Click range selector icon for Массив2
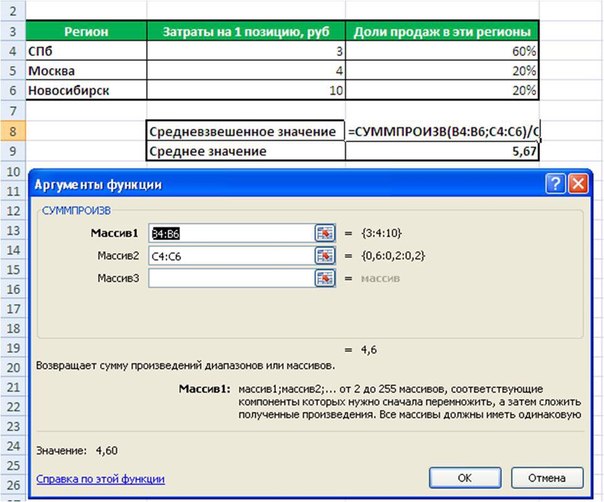604x502 pixels. [x=324, y=255]
